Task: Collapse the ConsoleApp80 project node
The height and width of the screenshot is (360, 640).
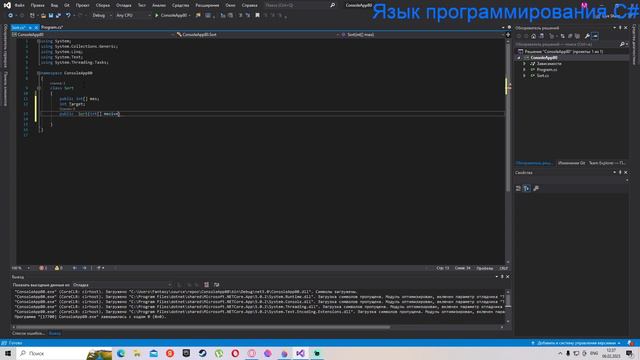Action: pos(519,58)
